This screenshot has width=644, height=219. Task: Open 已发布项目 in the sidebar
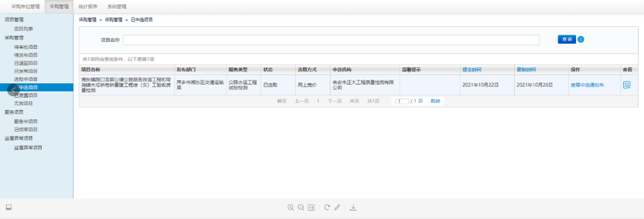click(x=26, y=71)
